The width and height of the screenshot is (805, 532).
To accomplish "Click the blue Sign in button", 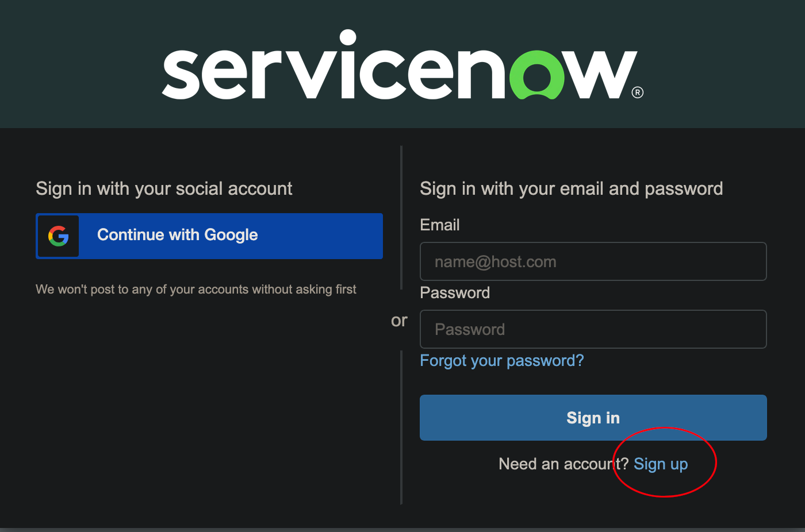I will [593, 418].
